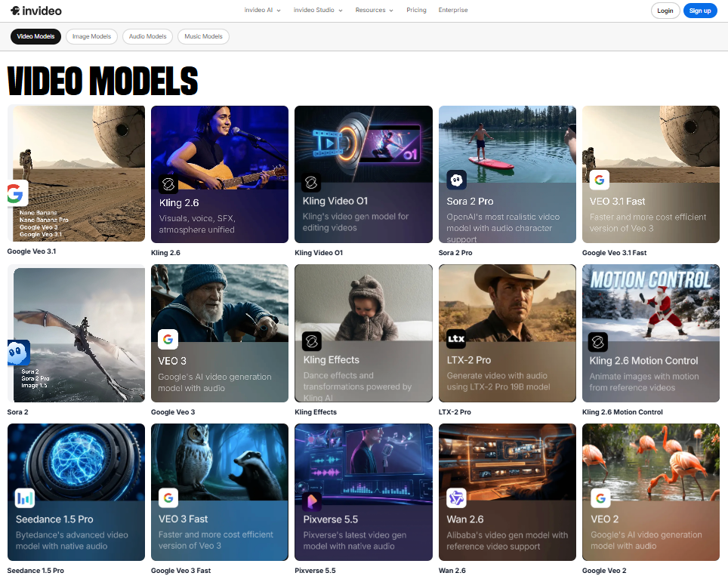Click 'Bytedance's advanced video model' description
The height and width of the screenshot is (576, 728).
click(x=72, y=541)
